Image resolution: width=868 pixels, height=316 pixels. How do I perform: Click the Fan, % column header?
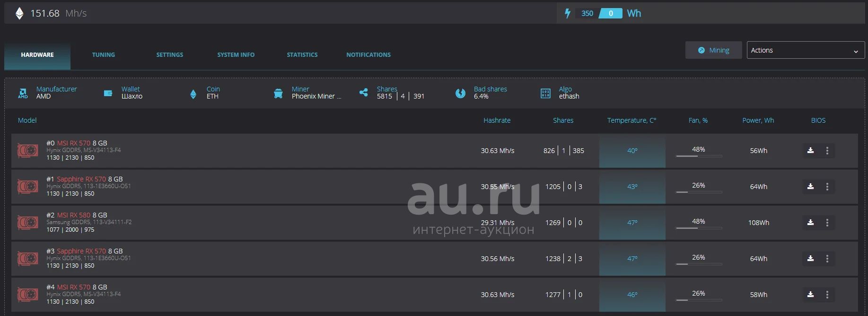pos(698,120)
